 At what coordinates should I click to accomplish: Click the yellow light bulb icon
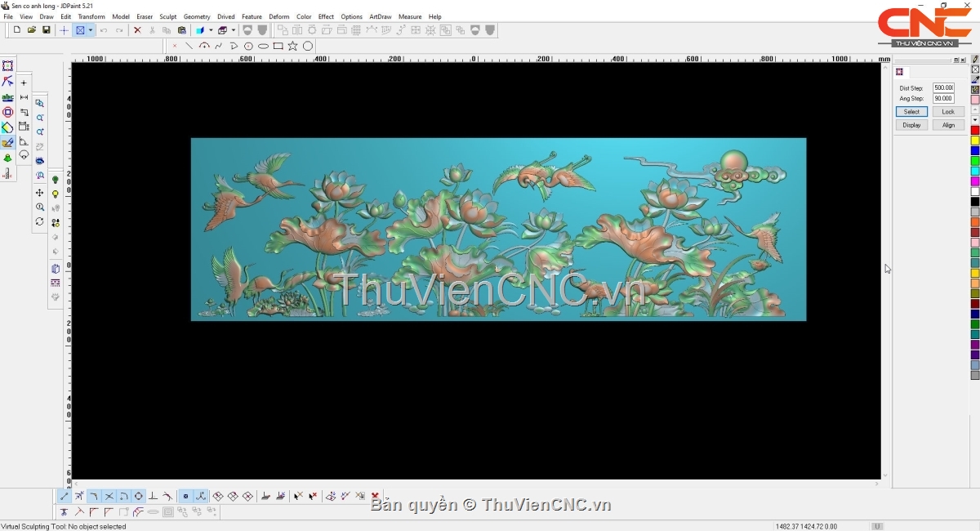(x=56, y=194)
